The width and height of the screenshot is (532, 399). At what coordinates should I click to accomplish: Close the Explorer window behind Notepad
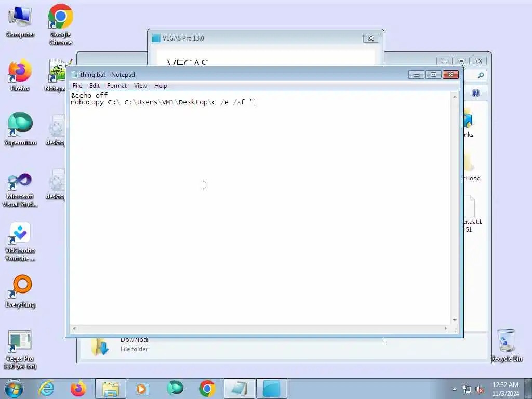pyautogui.click(x=478, y=61)
